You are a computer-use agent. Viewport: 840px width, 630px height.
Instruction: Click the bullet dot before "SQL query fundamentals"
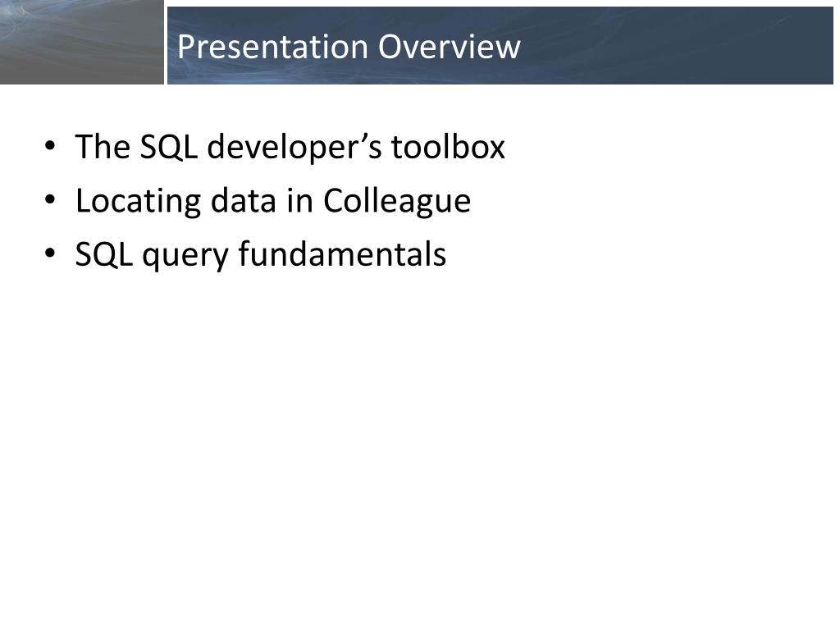(x=50, y=253)
